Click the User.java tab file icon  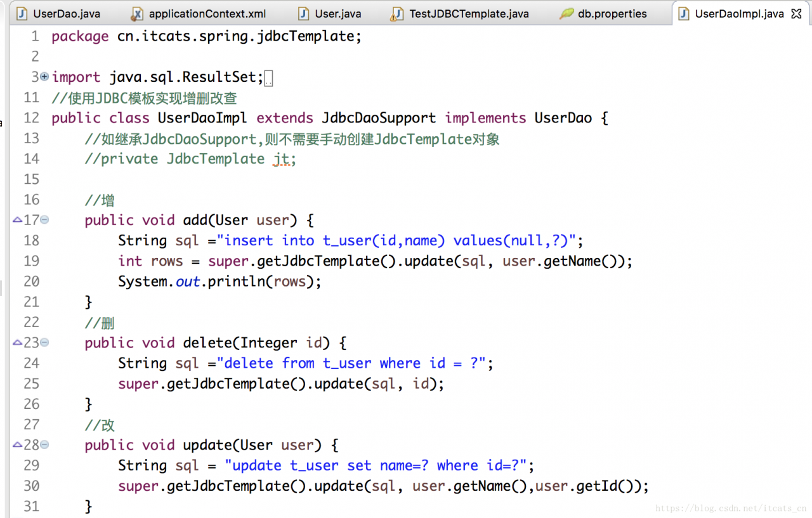pos(304,13)
